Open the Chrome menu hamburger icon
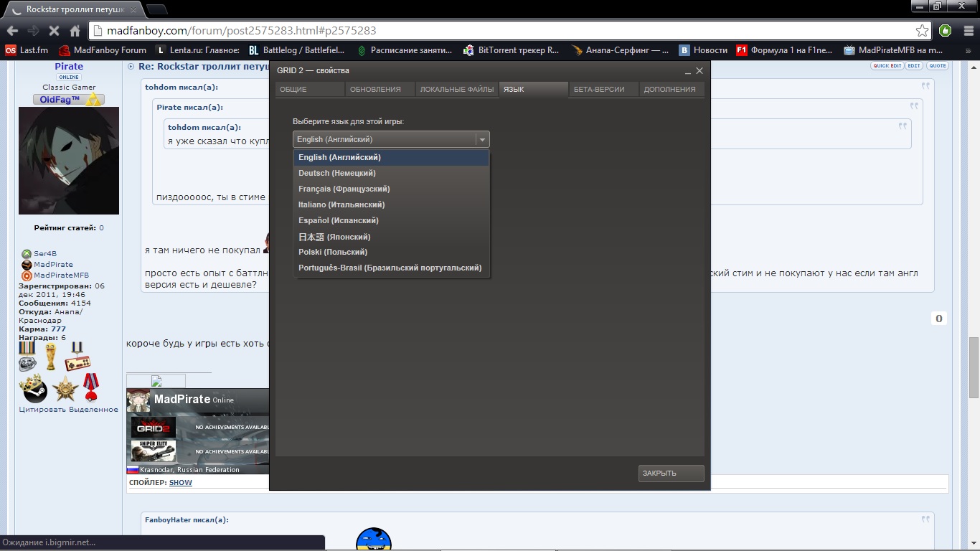This screenshot has height=551, width=980. click(x=966, y=31)
